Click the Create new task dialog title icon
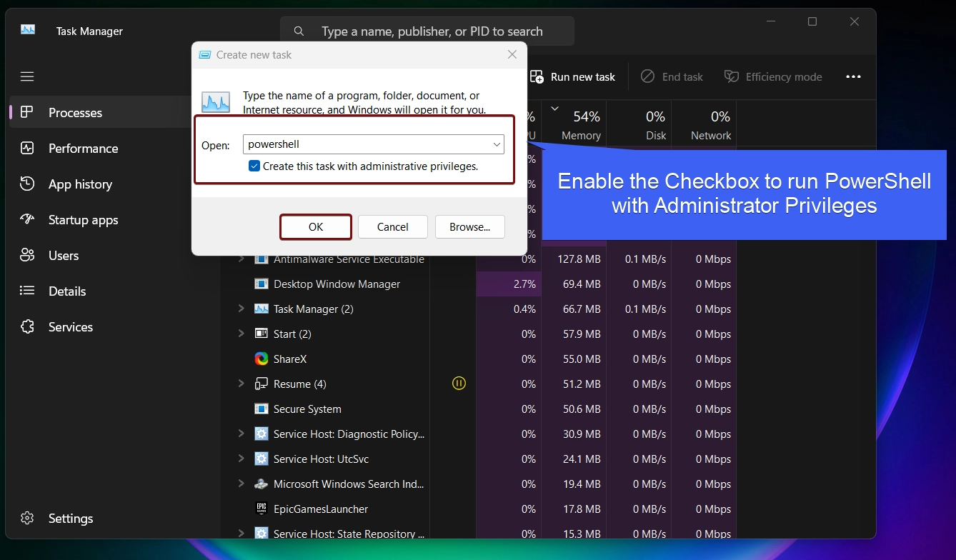 (x=205, y=55)
